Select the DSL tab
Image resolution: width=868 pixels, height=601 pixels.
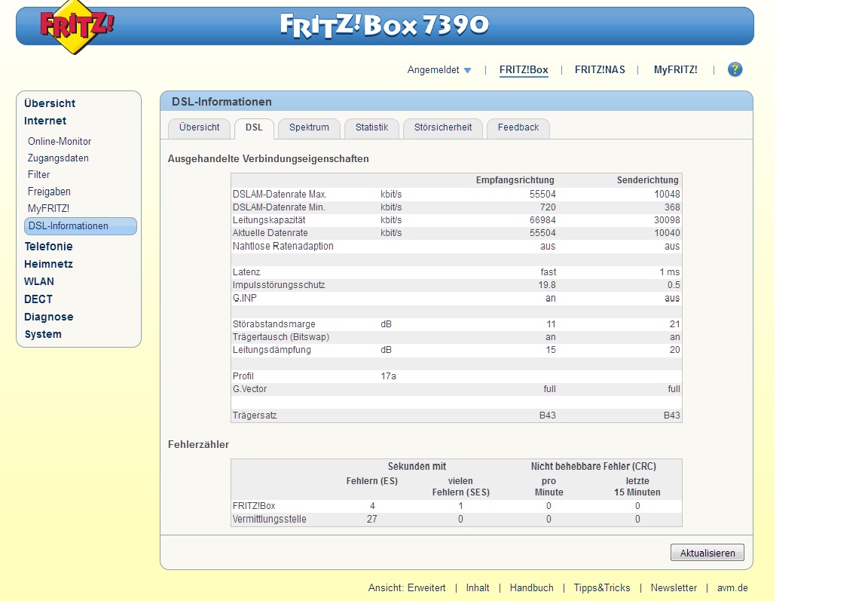pos(254,127)
